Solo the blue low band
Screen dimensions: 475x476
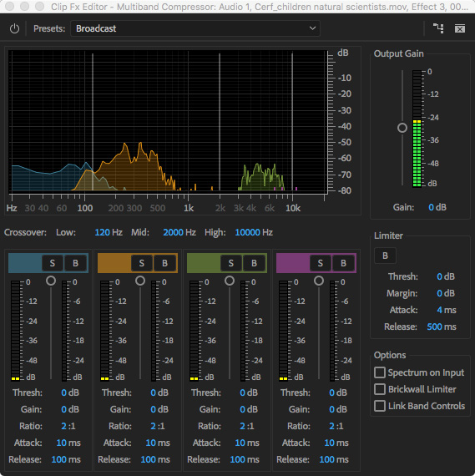[53, 263]
